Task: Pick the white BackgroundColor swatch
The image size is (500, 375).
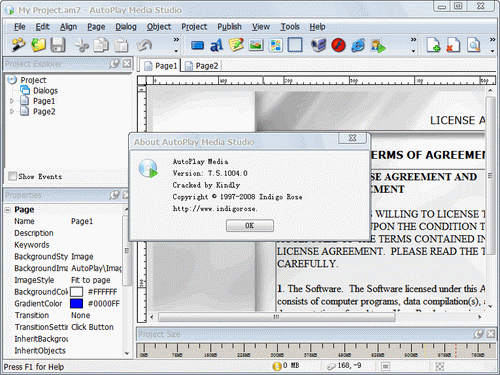Action: (76, 292)
